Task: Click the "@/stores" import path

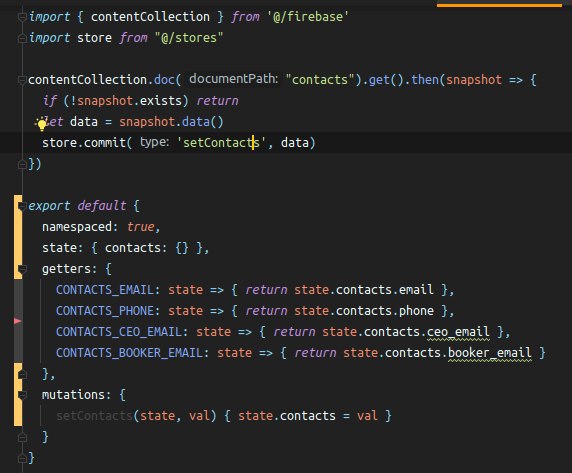Action: 189,38
